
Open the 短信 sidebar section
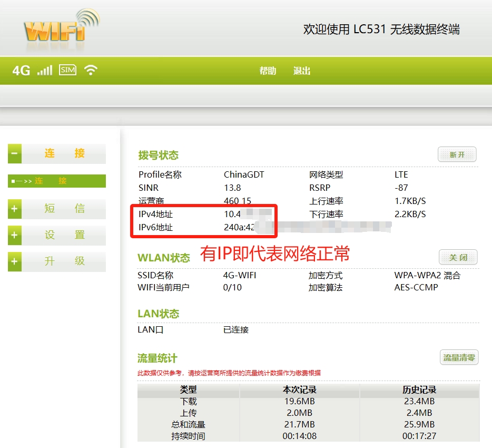point(64,209)
